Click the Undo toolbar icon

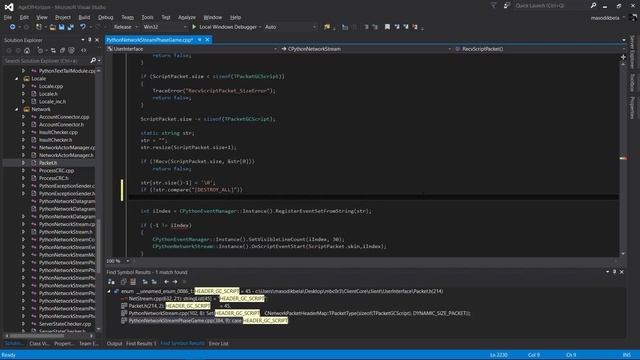pyautogui.click(x=83, y=27)
